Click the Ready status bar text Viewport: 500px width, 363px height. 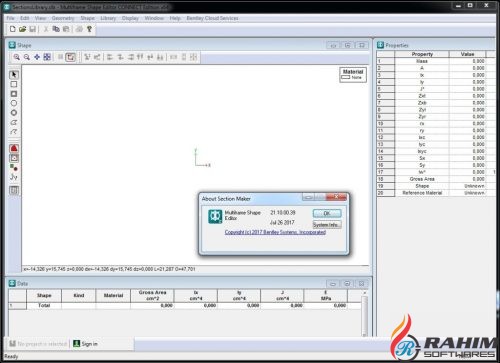11,356
